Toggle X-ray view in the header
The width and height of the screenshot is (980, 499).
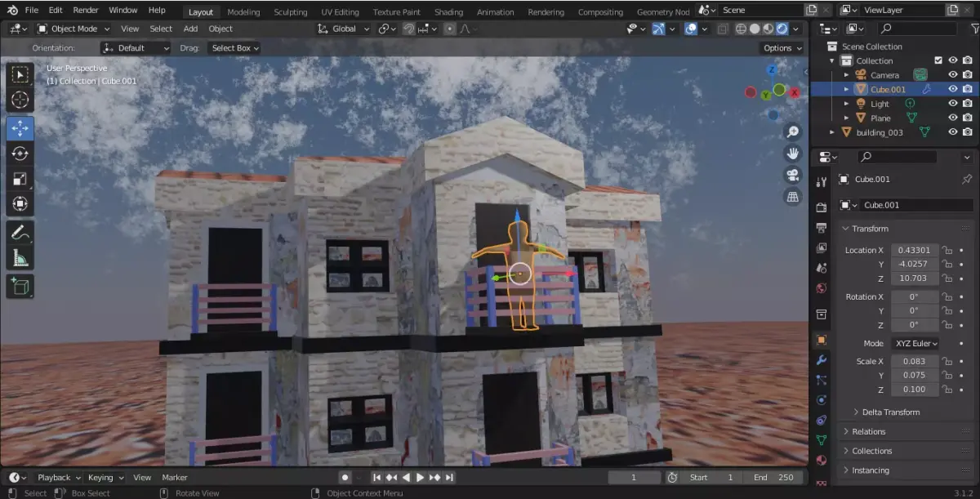tap(723, 29)
